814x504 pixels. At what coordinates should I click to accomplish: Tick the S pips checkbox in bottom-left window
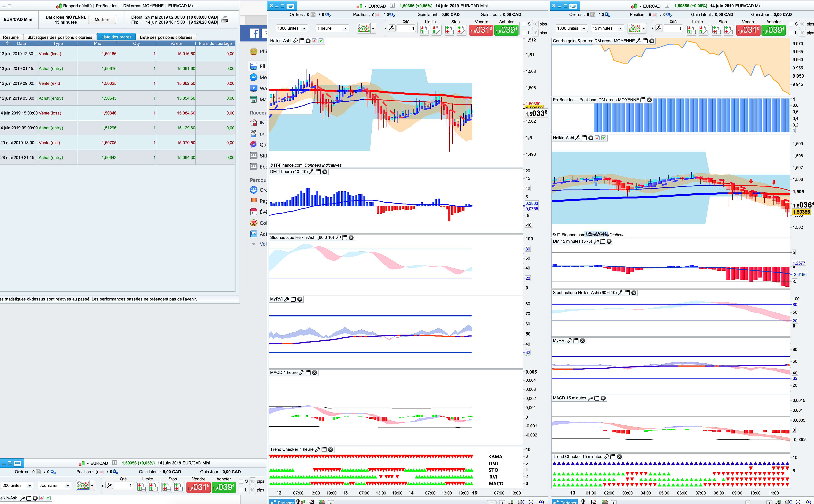(241, 481)
